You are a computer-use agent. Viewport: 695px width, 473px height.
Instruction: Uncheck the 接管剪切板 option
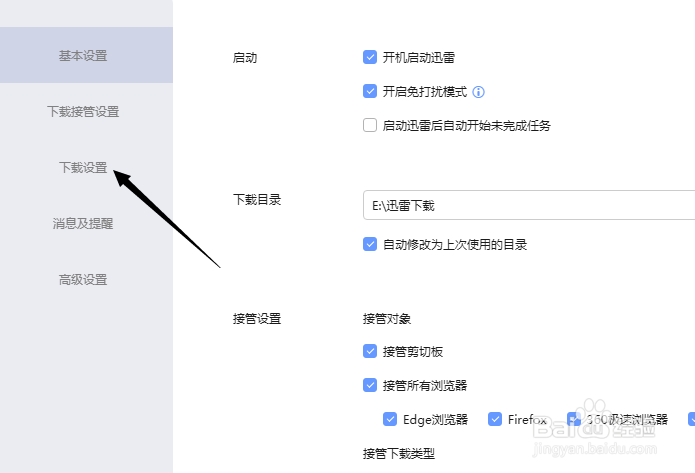[370, 352]
